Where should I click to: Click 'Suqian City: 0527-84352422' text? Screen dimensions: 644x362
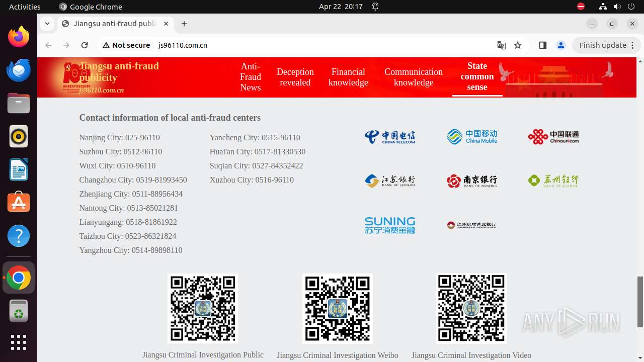pos(257,166)
